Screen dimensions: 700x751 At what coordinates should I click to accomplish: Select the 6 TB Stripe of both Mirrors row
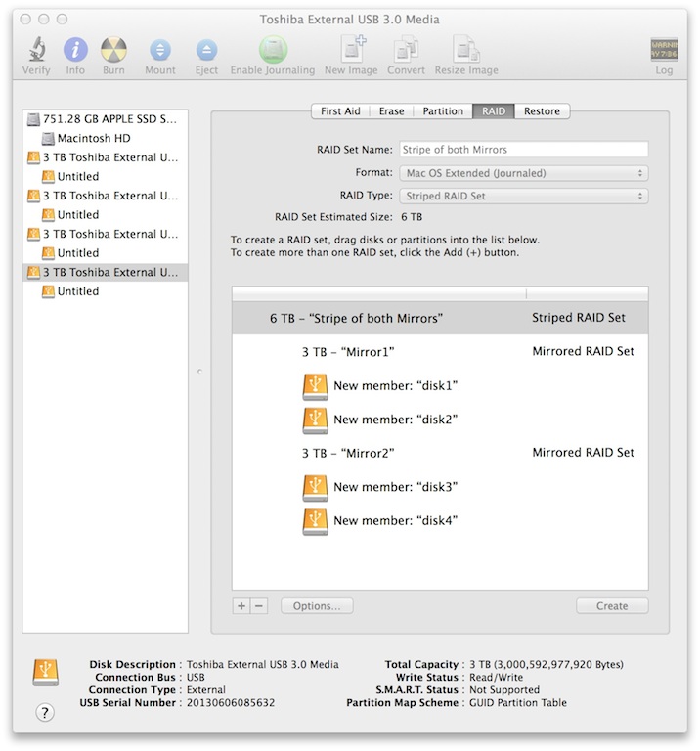tap(440, 318)
